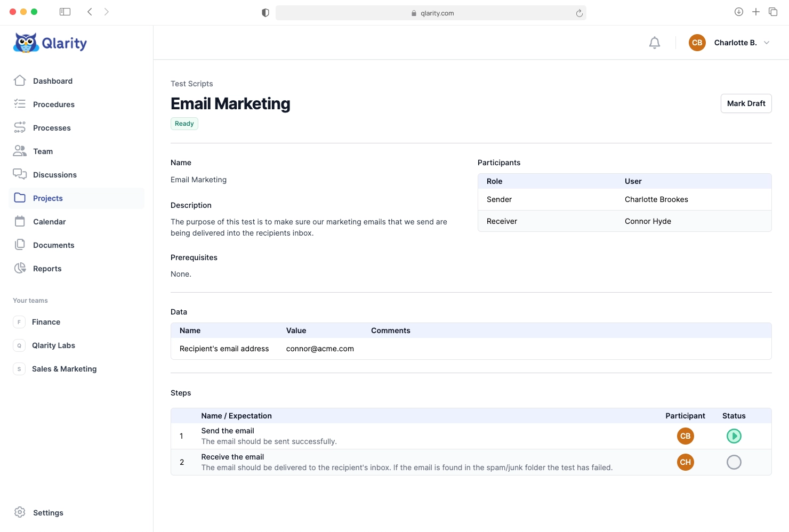Toggle the browser sidebar panel icon
Viewport: 789px width, 532px height.
pos(65,12)
